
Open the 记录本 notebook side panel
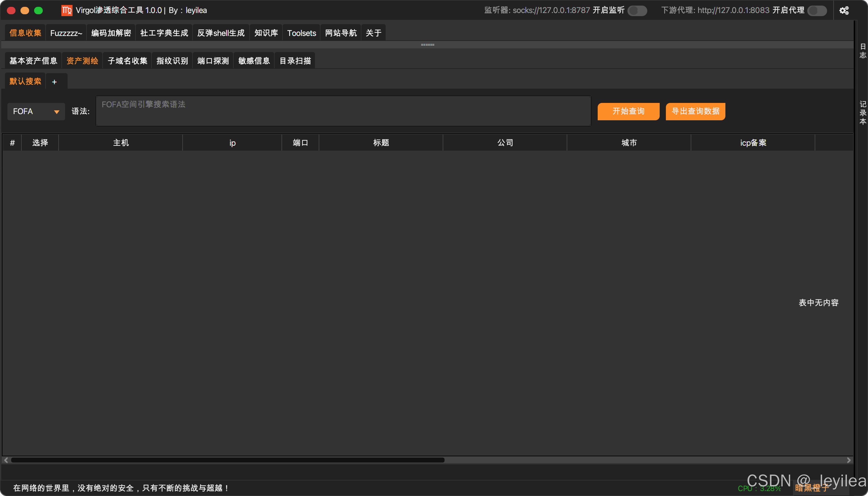(862, 113)
